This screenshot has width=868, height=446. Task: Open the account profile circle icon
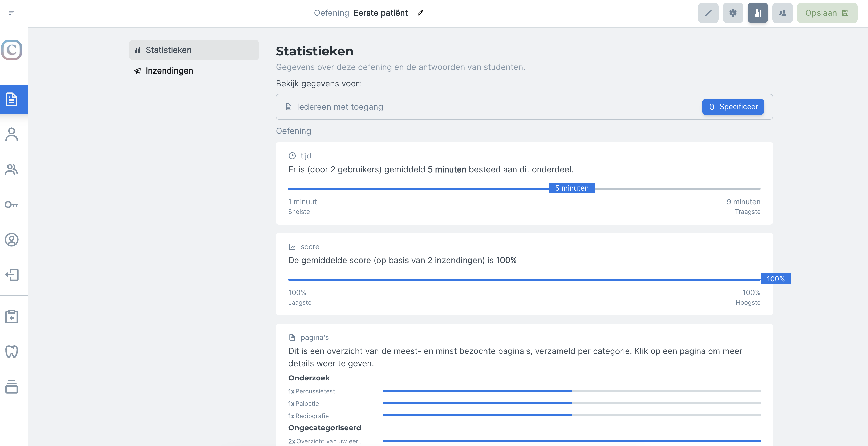[x=11, y=239]
